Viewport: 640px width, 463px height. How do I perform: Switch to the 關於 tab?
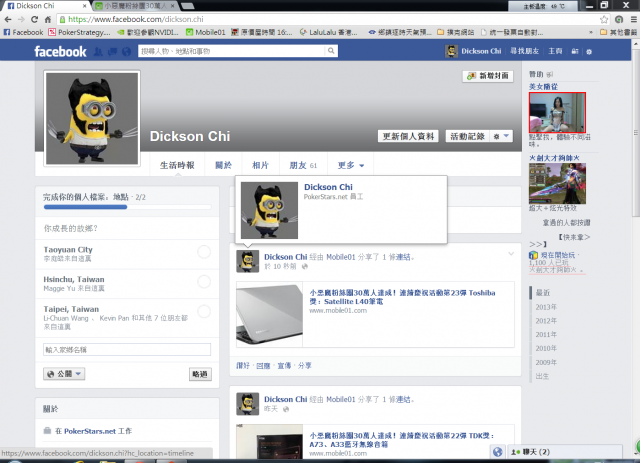pyautogui.click(x=223, y=165)
